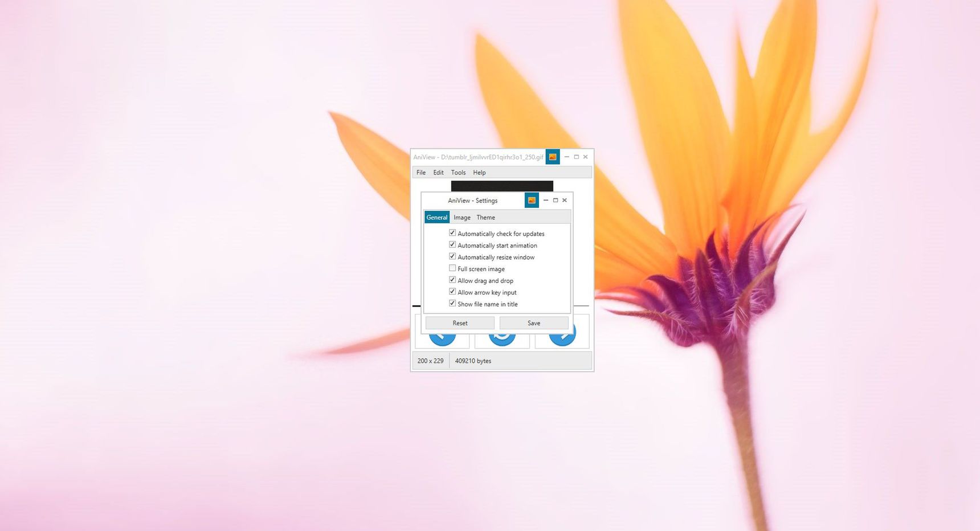Click the AniView - Settings title text
Screen dimensions: 980x531
pyautogui.click(x=472, y=201)
